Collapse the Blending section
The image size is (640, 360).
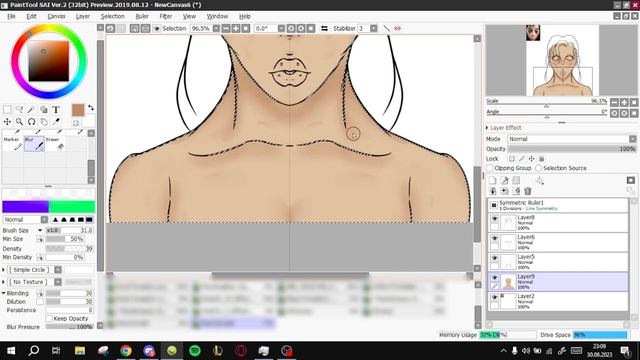pyautogui.click(x=4, y=293)
